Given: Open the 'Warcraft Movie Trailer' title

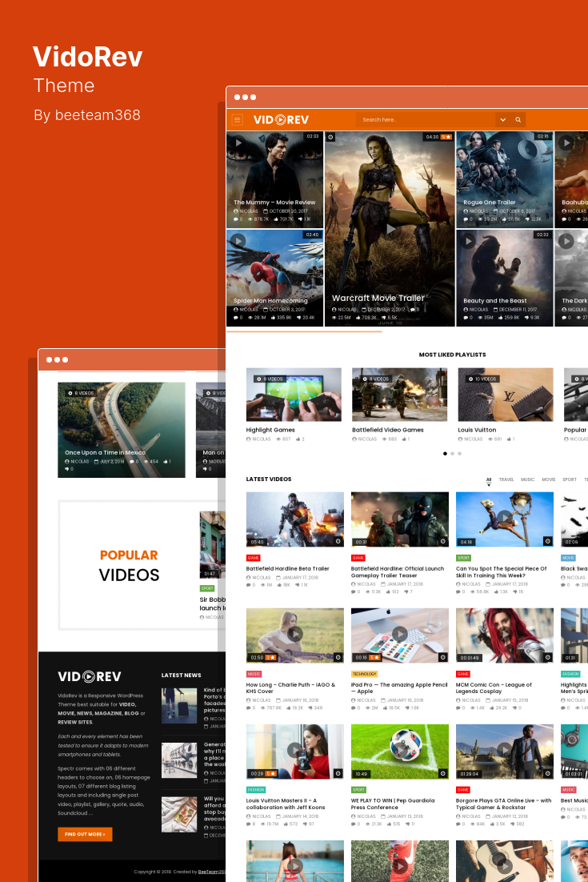Looking at the screenshot, I should (x=378, y=298).
